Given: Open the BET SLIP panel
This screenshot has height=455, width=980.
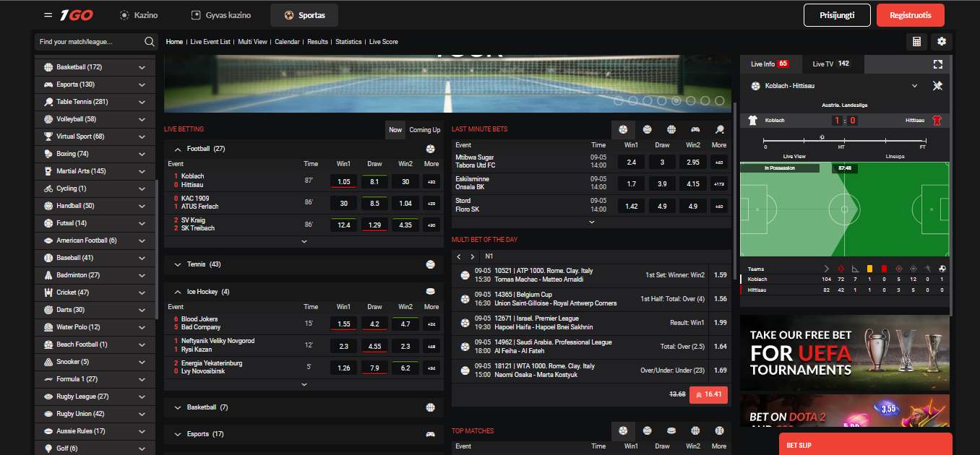Looking at the screenshot, I should pyautogui.click(x=866, y=444).
